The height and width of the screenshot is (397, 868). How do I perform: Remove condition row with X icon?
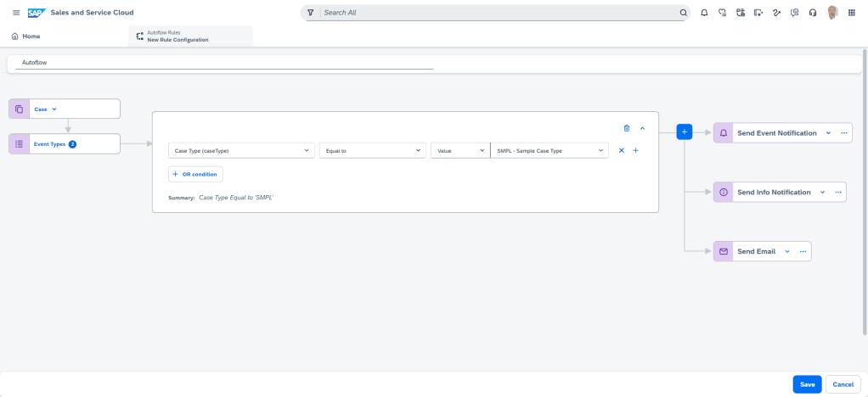[x=621, y=150]
